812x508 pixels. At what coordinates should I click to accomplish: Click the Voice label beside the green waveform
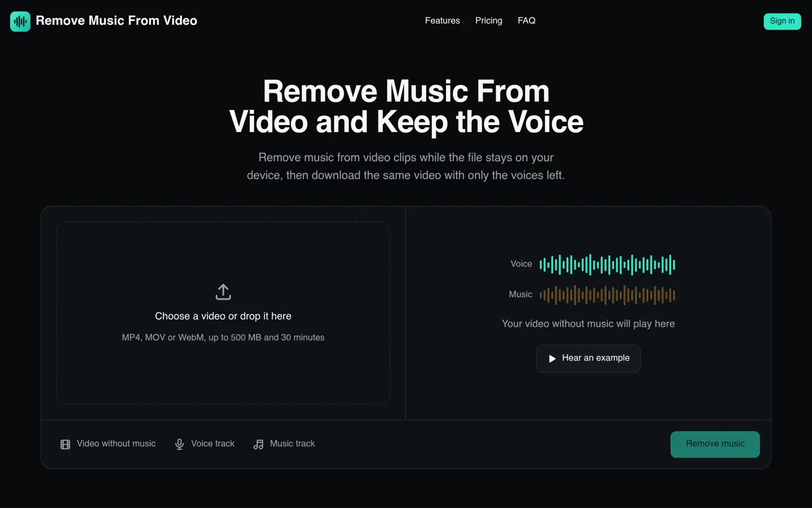pyautogui.click(x=521, y=264)
